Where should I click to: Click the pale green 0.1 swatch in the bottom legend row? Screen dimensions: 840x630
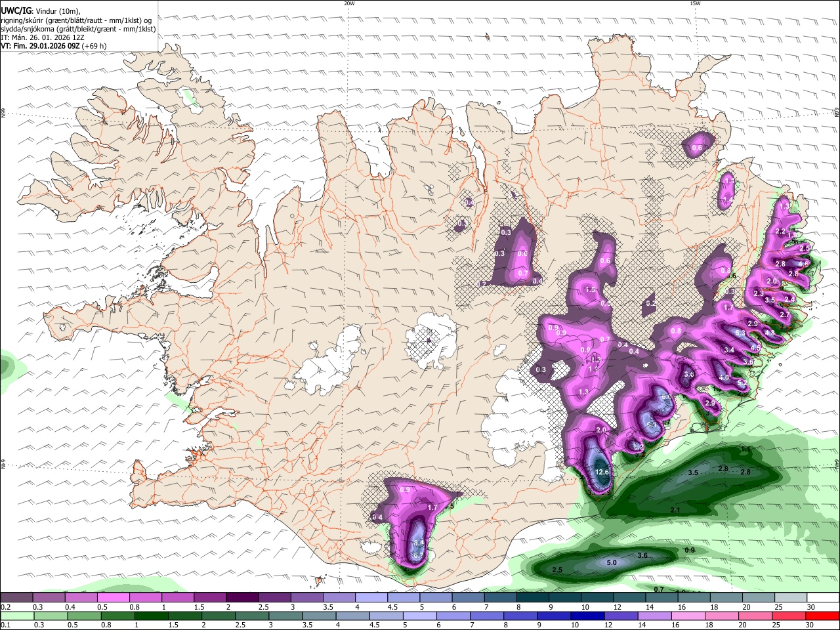(16, 616)
